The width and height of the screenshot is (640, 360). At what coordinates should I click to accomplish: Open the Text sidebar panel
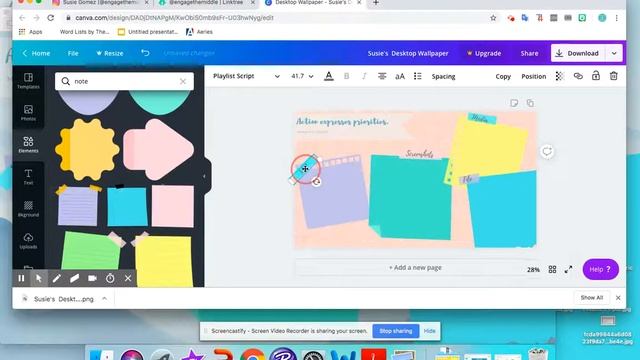pyautogui.click(x=28, y=177)
